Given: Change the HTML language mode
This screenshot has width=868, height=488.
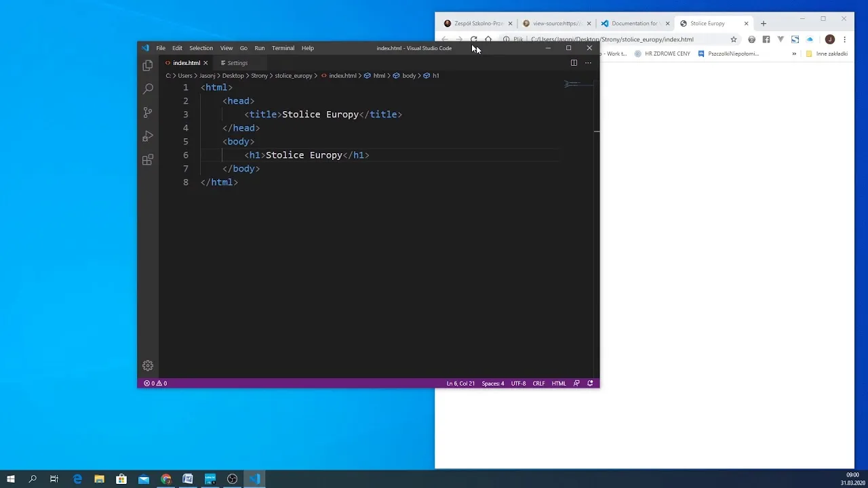Looking at the screenshot, I should pyautogui.click(x=559, y=384).
